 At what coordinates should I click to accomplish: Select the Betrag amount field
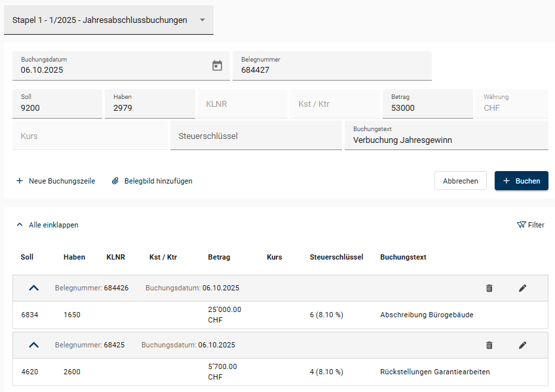427,108
